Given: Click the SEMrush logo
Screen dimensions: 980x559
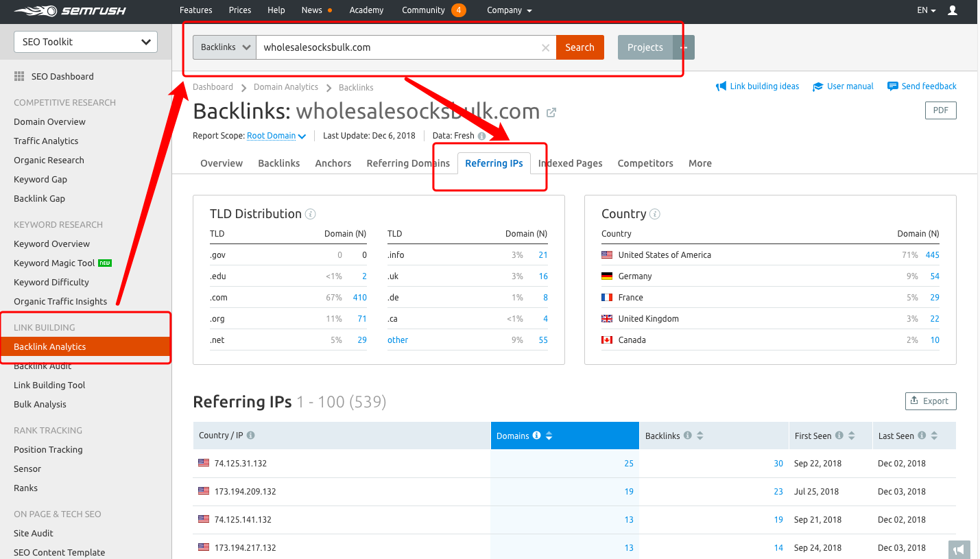Looking at the screenshot, I should coord(69,10).
